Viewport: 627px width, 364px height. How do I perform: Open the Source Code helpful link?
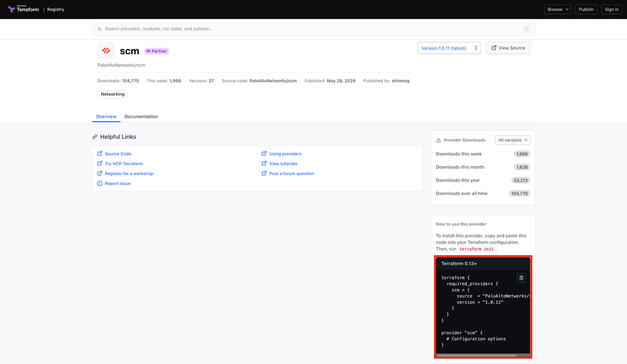pyautogui.click(x=118, y=154)
